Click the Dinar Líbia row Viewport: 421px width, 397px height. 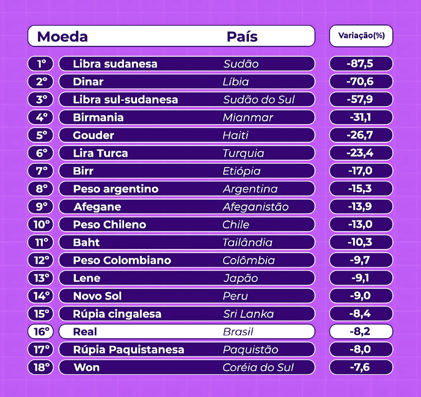[x=187, y=82]
